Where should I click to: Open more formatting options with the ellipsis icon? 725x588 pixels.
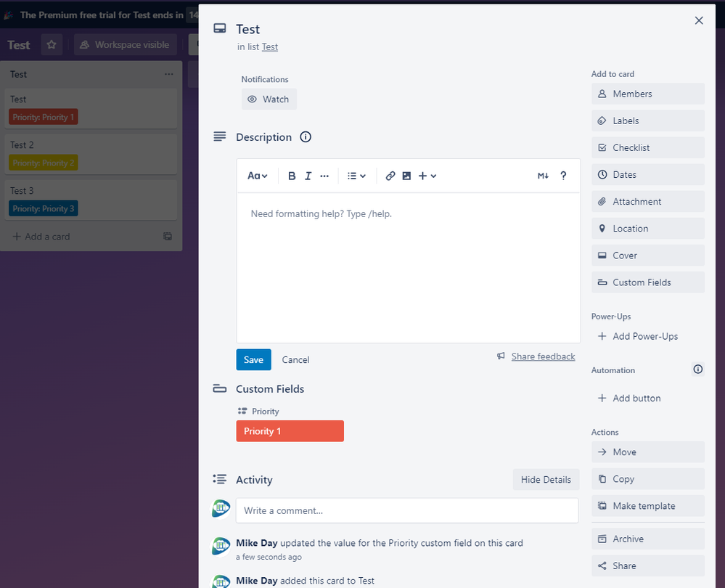tap(324, 176)
